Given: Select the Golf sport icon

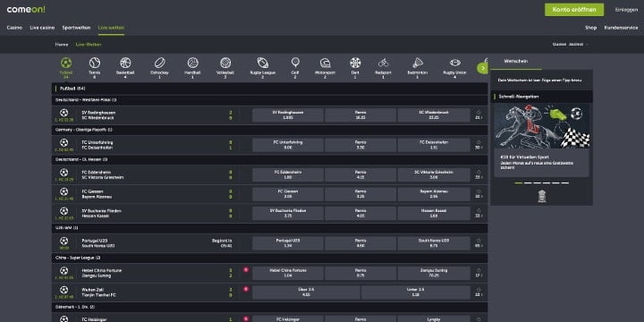Looking at the screenshot, I should (x=295, y=63).
